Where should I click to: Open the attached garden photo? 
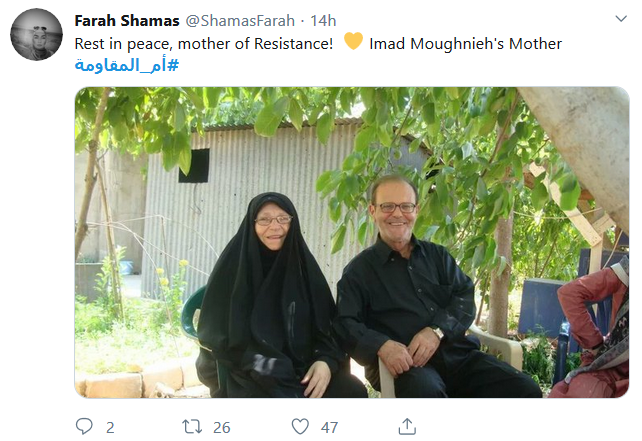pyautogui.click(x=352, y=242)
